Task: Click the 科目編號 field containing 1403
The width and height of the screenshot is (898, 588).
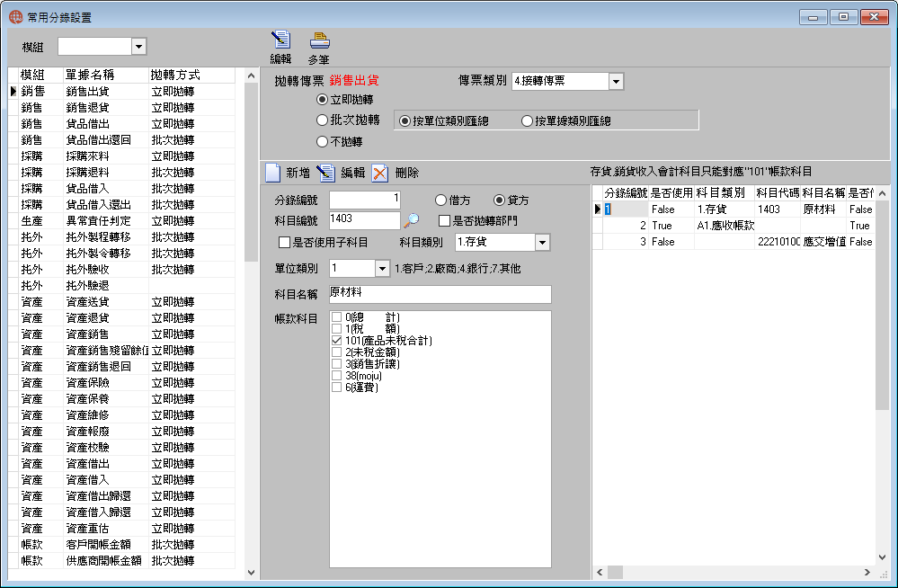Action: click(x=365, y=220)
